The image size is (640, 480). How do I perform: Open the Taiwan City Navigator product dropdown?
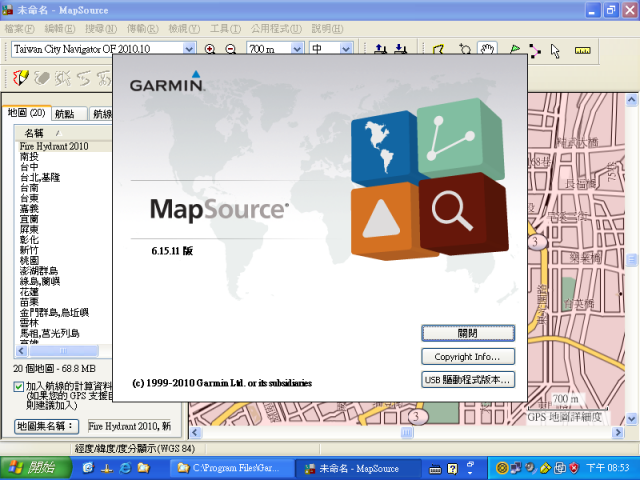tap(189, 49)
